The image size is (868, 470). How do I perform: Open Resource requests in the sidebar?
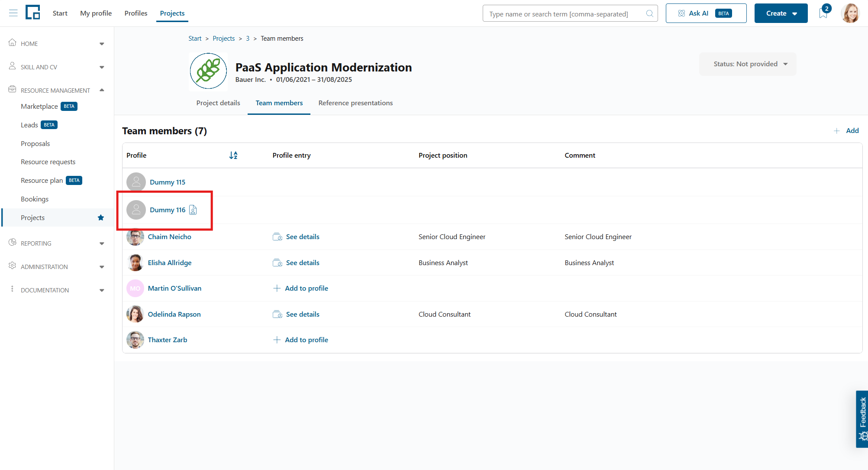(48, 162)
